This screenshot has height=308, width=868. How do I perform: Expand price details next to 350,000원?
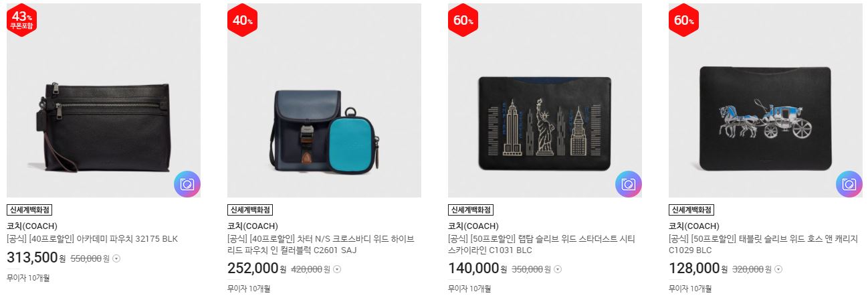[558, 269]
